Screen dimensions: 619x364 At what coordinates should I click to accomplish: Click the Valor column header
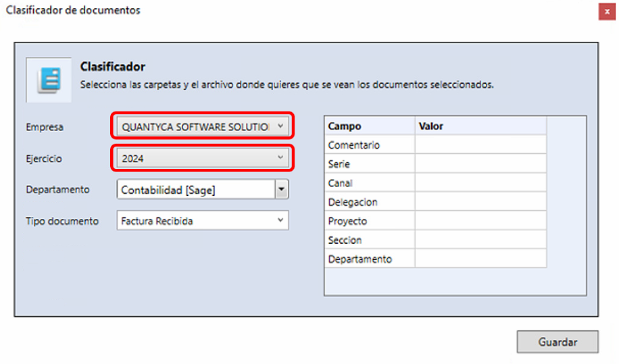481,126
